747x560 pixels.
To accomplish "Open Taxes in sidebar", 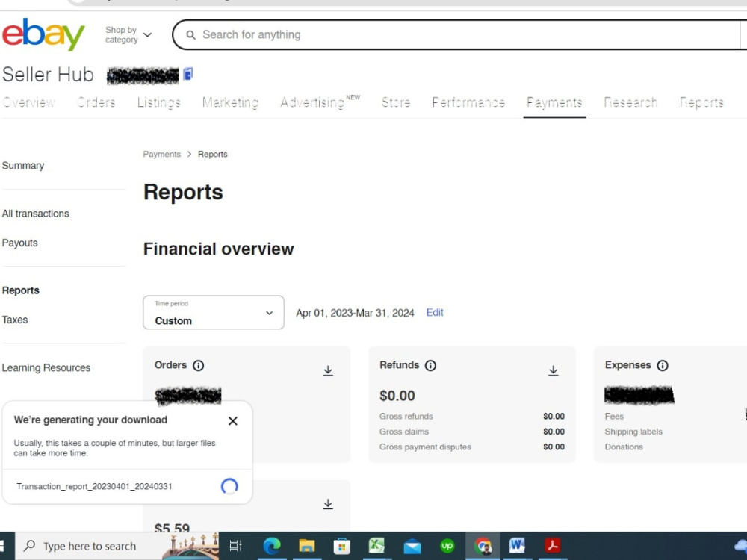I will click(x=15, y=320).
